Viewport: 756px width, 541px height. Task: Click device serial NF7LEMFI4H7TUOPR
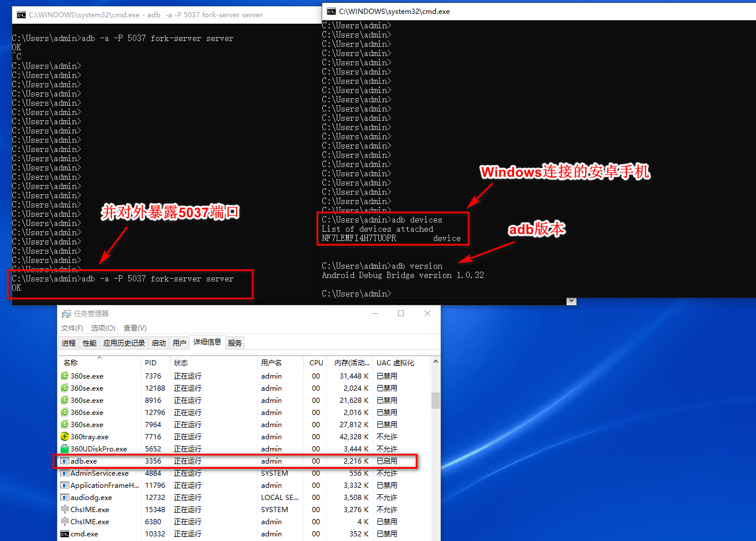(359, 238)
